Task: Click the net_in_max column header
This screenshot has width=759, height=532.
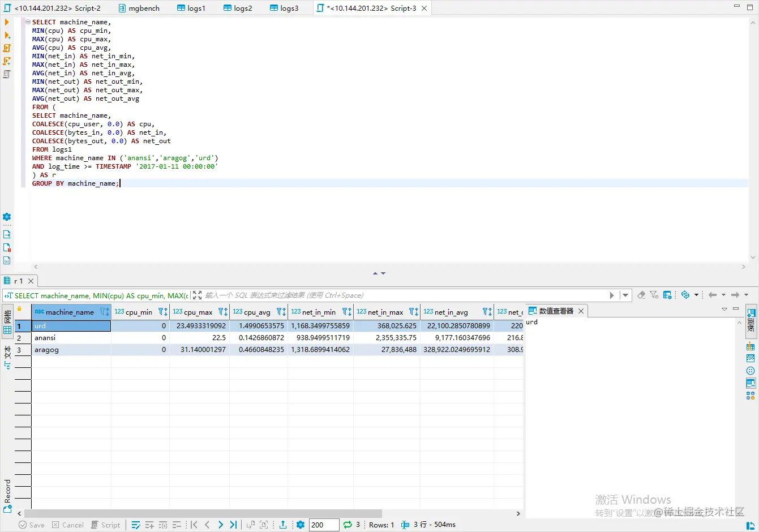Action: click(x=385, y=312)
